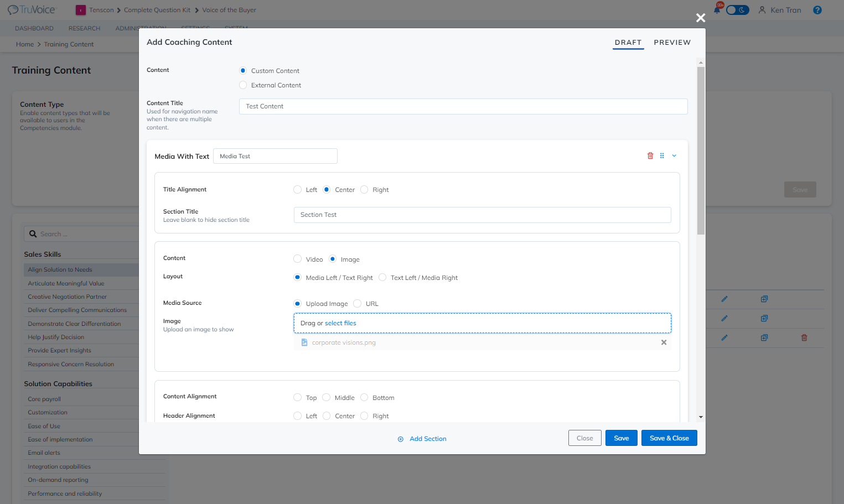Click the Content Title input field
Screen dimensions: 844x504
click(x=463, y=107)
